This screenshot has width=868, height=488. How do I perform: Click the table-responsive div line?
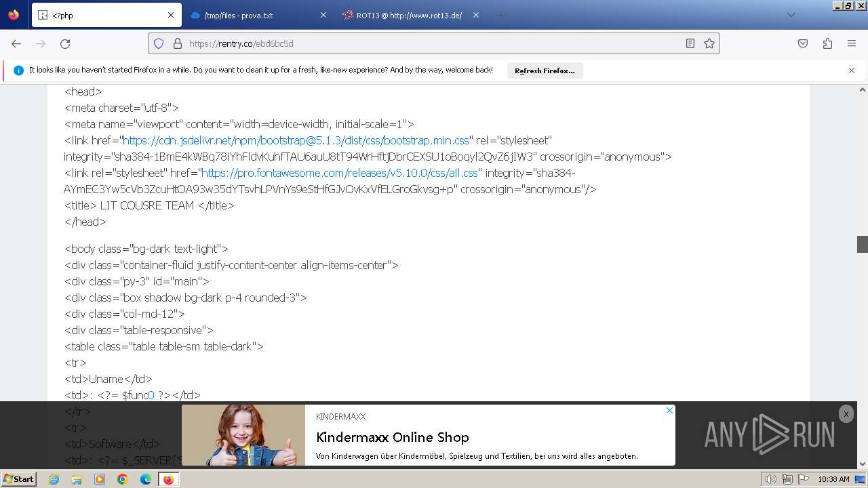click(x=139, y=330)
